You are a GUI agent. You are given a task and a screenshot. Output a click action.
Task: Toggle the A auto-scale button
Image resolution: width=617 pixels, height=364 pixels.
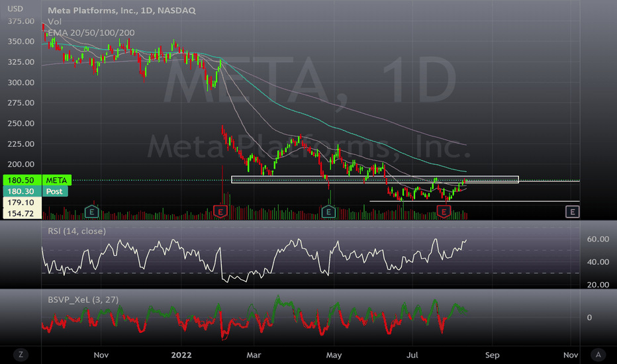click(598, 355)
